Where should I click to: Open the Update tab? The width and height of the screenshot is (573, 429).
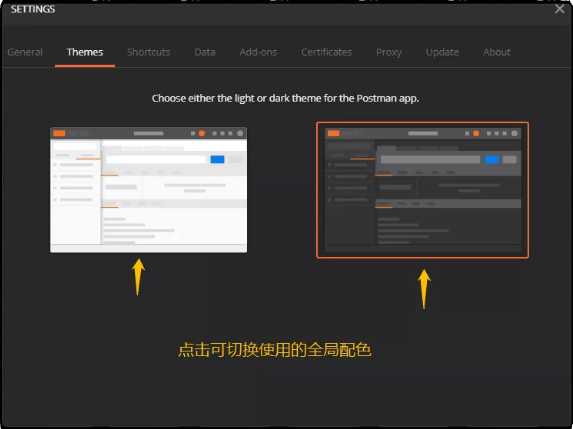442,52
